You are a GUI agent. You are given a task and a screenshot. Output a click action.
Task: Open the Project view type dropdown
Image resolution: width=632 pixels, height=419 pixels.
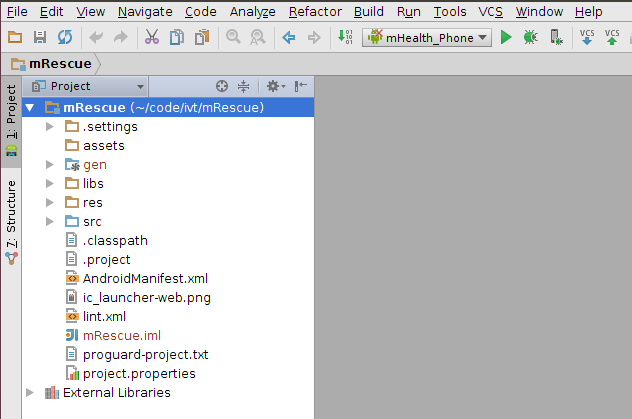87,86
